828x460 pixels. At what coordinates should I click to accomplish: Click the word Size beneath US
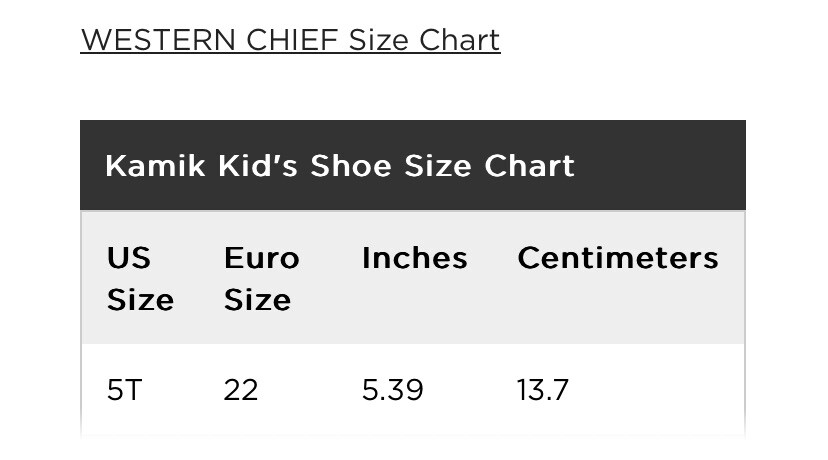click(140, 300)
